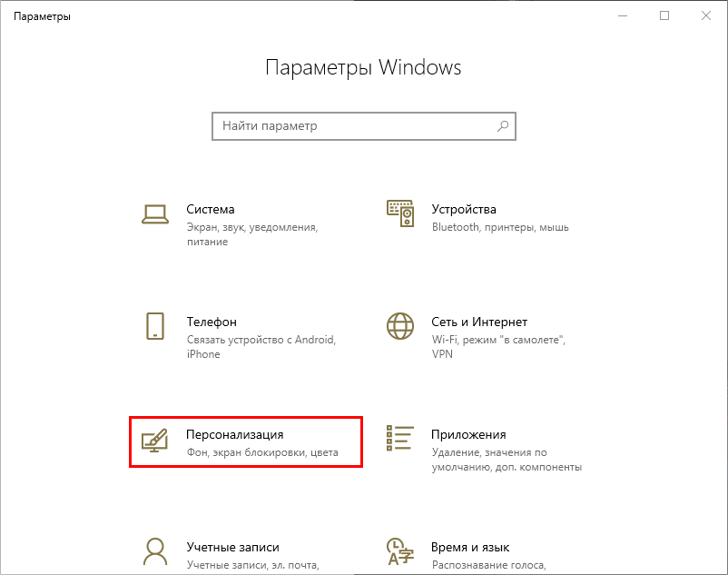Click the Персонализация paintbrush icon
Image resolution: width=728 pixels, height=575 pixels.
point(155,440)
